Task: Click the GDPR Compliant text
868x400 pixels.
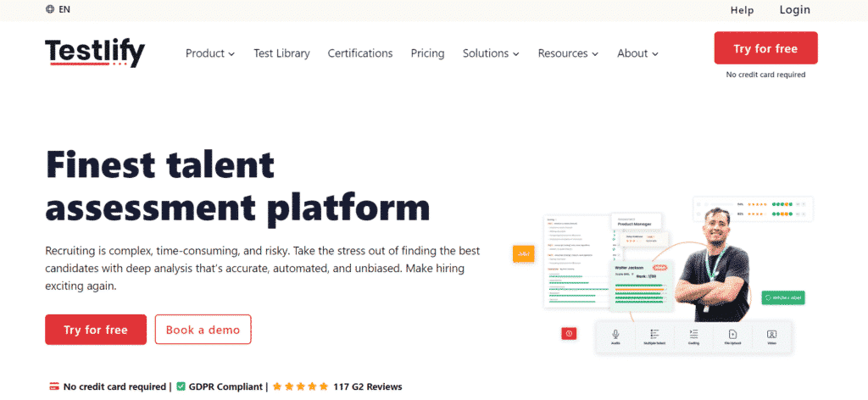Action: point(226,386)
